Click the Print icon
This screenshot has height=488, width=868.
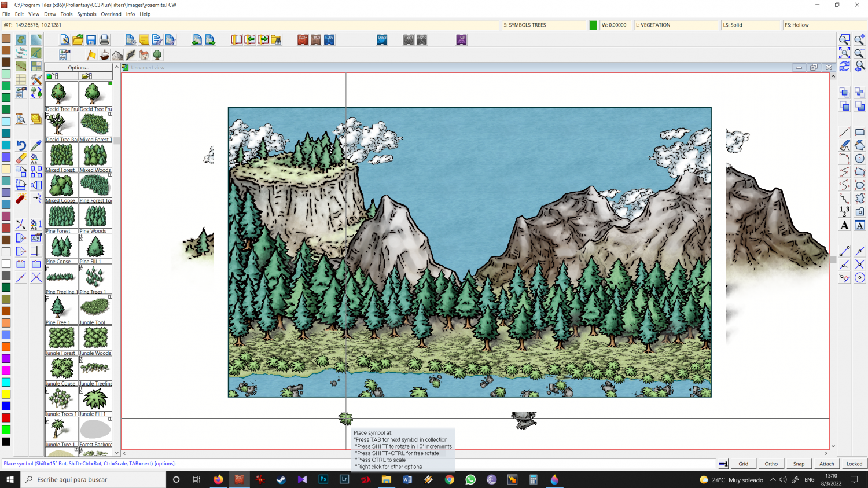104,39
